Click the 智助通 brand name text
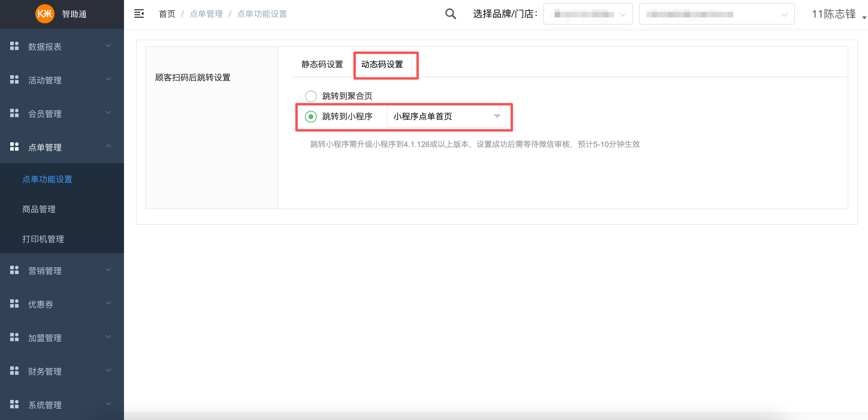 (x=75, y=14)
